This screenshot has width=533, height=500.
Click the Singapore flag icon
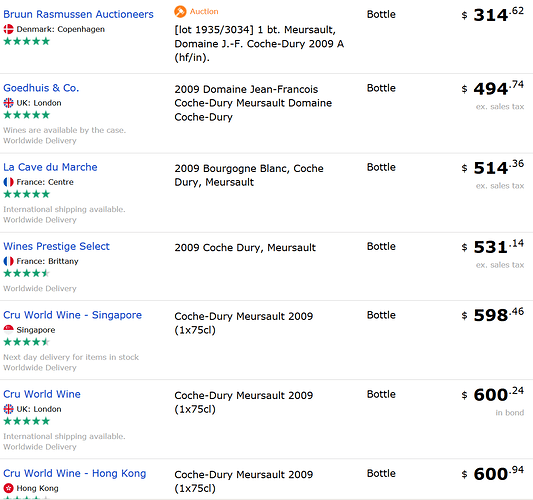click(8, 330)
